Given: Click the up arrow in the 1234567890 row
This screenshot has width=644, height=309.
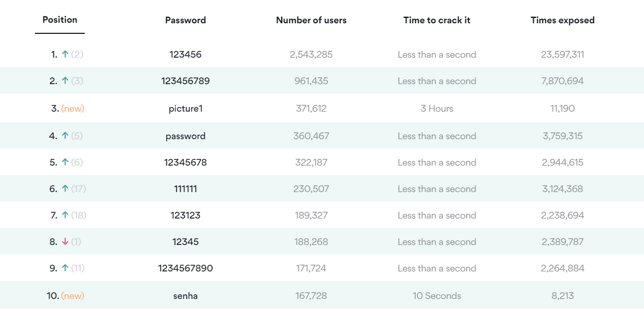Looking at the screenshot, I should pos(65,268).
